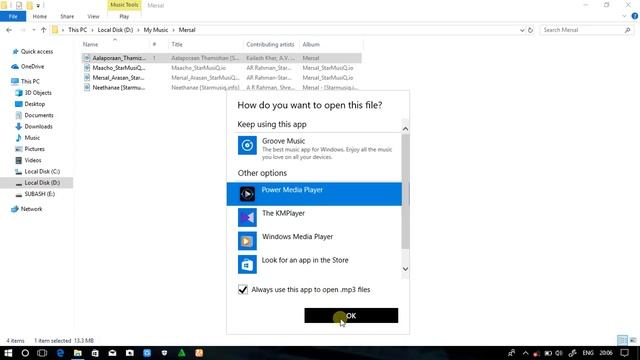
Task: Confirm with the OK button
Action: [351, 316]
